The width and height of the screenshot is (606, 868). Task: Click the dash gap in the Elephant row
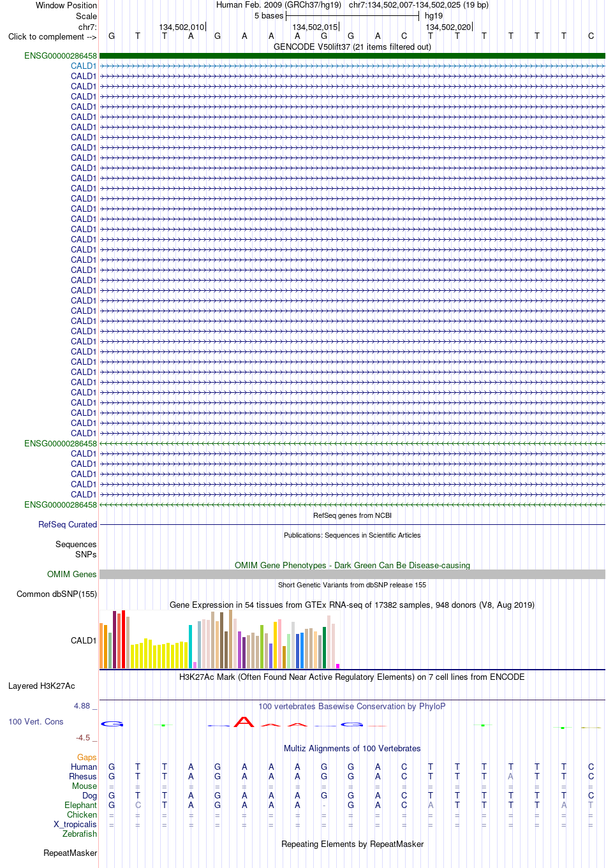click(x=324, y=805)
